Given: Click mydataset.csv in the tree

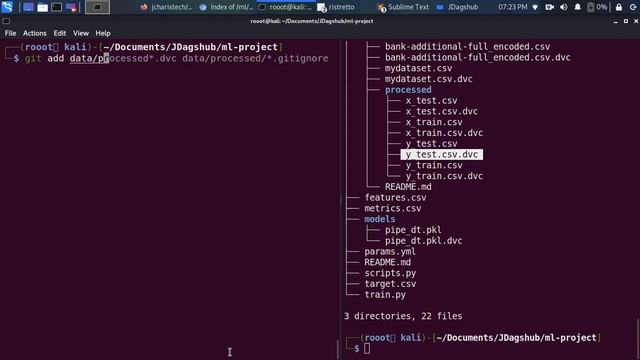Looking at the screenshot, I should 418,68.
